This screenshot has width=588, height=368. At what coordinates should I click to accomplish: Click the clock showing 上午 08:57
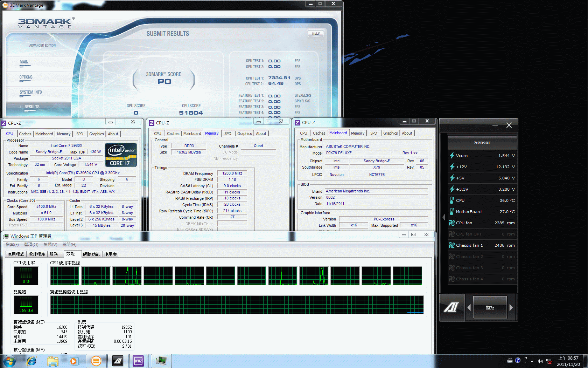point(568,358)
